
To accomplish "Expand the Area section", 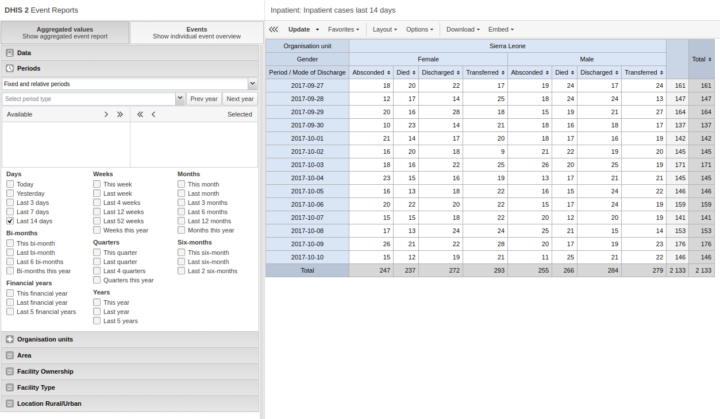I will pyautogui.click(x=130, y=356).
